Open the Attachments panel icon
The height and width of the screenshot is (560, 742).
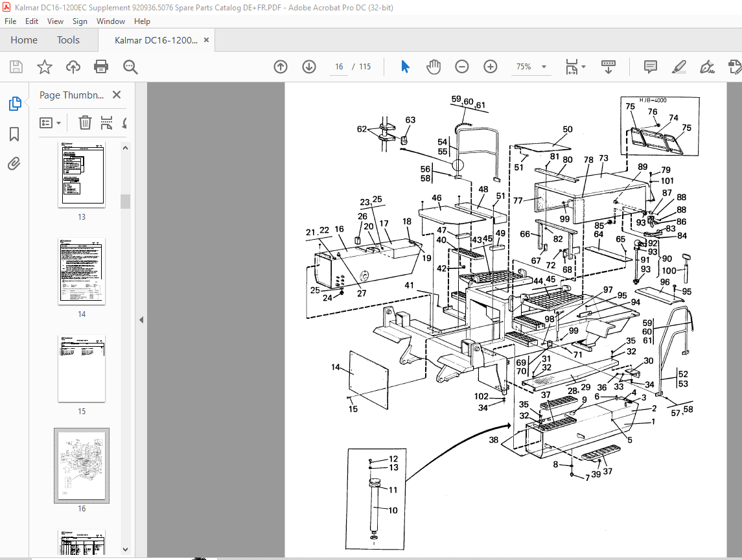pos(16,163)
